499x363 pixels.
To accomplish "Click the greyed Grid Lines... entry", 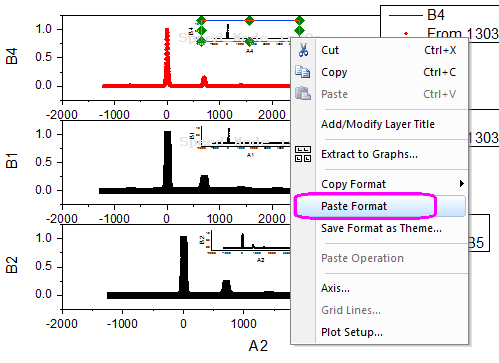I will coord(351,310).
